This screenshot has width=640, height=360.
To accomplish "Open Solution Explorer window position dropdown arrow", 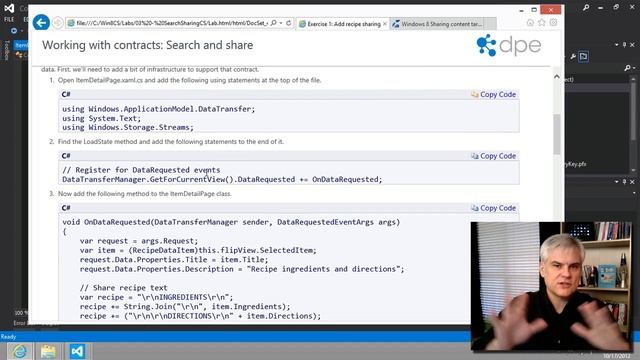I will click(x=617, y=44).
